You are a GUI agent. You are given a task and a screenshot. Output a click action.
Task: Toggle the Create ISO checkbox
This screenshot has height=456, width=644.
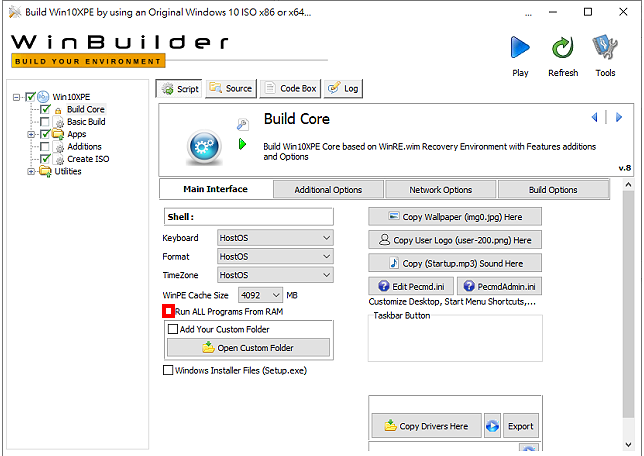(x=45, y=159)
